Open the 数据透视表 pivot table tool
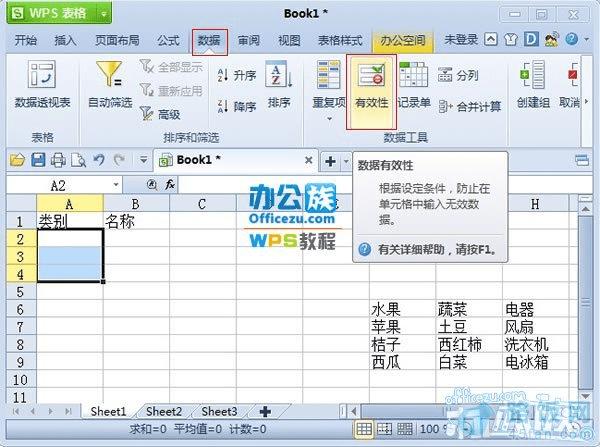 coord(42,85)
